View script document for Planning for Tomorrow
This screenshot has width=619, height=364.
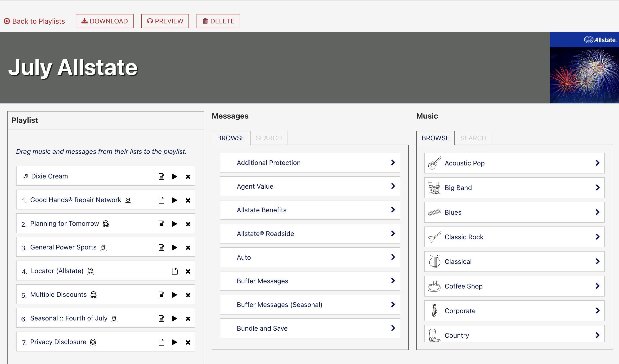(x=161, y=224)
